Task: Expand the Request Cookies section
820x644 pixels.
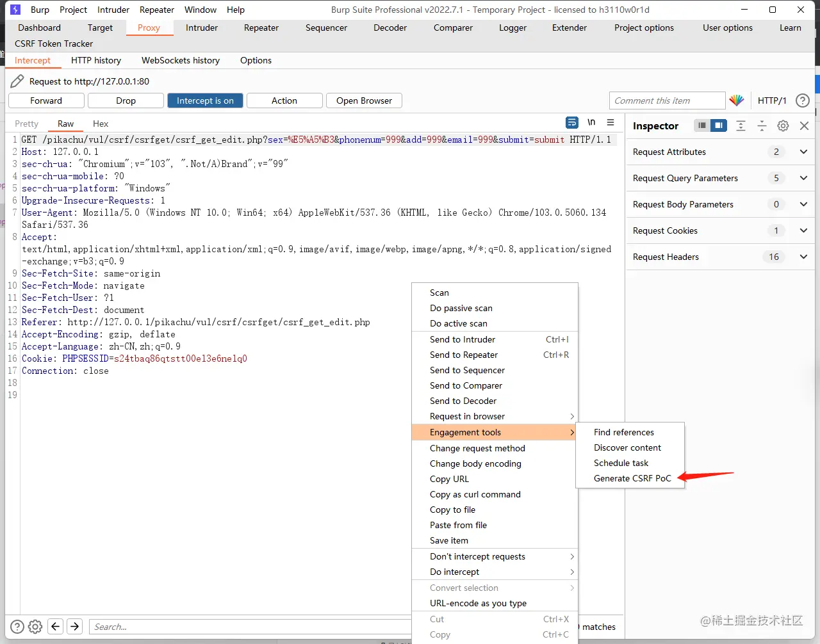Action: (803, 230)
